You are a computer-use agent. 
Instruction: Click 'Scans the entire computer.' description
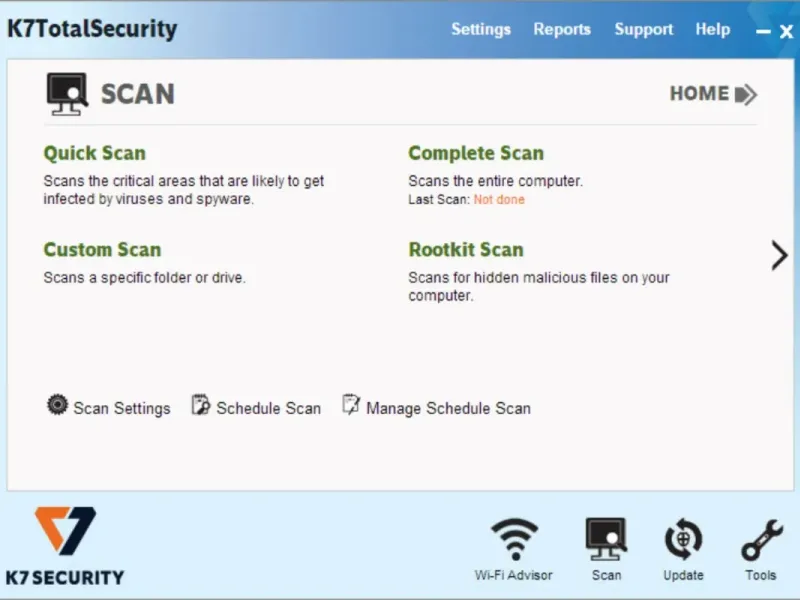495,181
